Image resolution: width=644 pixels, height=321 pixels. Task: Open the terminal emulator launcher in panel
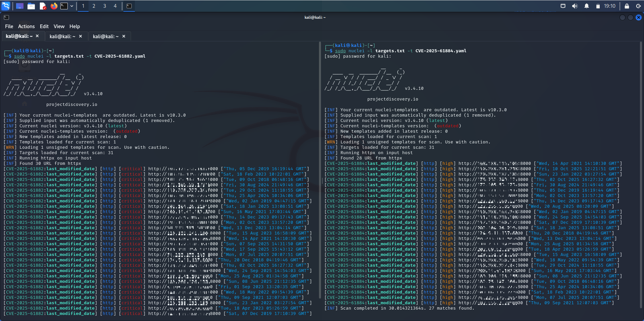click(x=64, y=6)
